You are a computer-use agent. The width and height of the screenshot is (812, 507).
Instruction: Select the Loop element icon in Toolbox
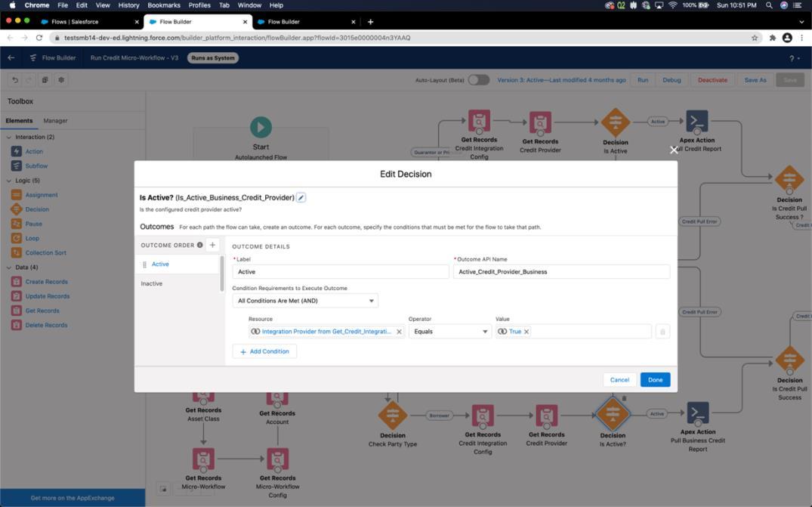pos(17,238)
